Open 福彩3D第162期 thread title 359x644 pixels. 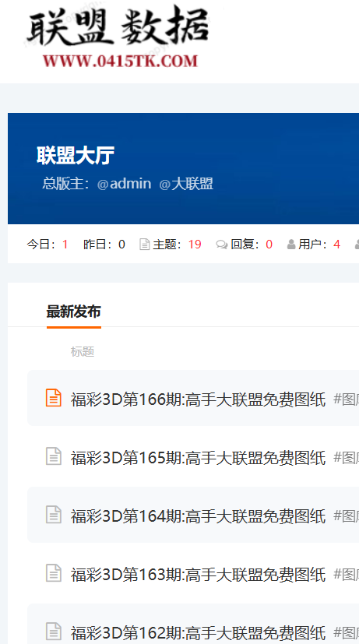point(198,633)
